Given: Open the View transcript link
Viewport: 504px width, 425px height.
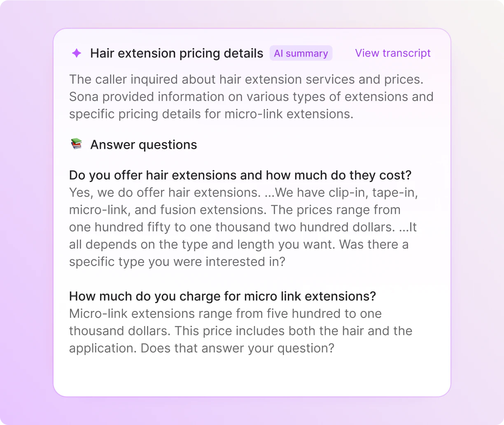Looking at the screenshot, I should (392, 53).
